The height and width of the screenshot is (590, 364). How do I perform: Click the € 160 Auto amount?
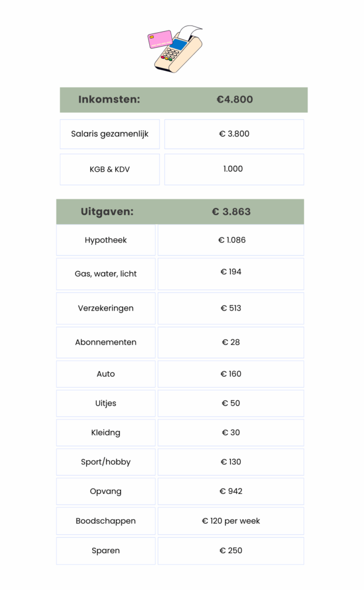click(x=231, y=374)
